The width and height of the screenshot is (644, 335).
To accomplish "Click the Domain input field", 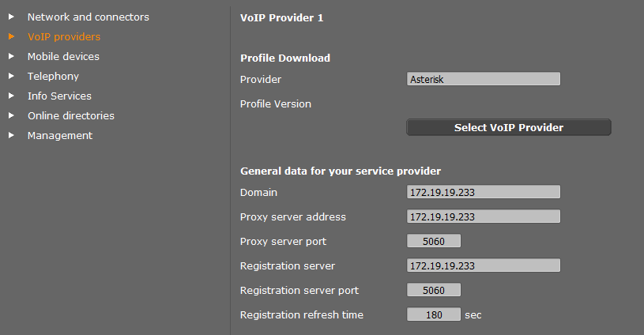I will [483, 192].
